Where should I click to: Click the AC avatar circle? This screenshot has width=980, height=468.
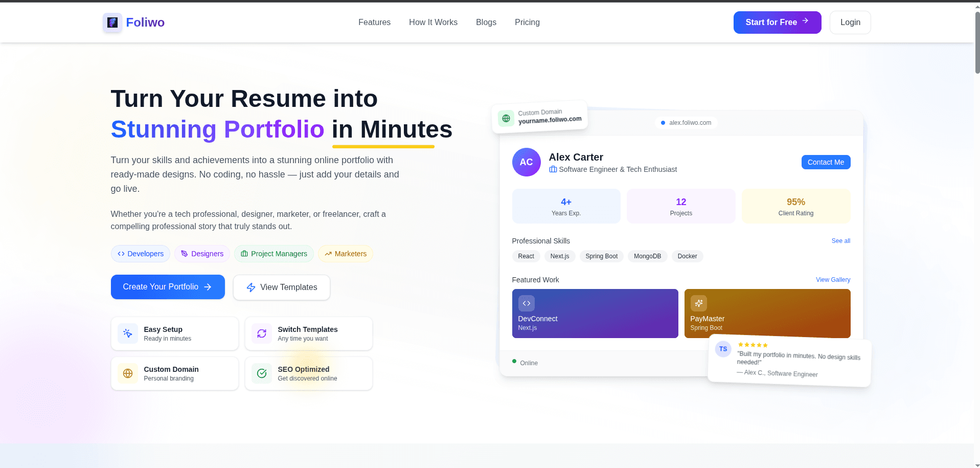pos(527,162)
